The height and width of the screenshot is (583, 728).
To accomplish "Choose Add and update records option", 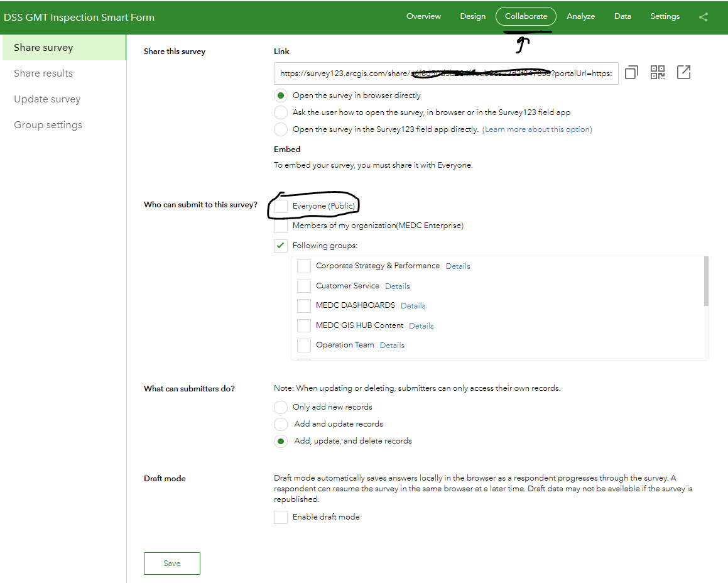I will [281, 424].
